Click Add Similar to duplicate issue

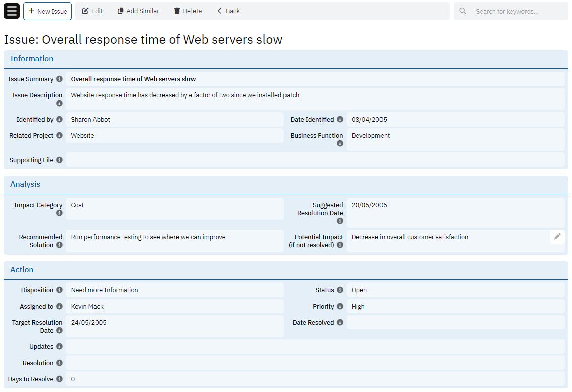[138, 11]
